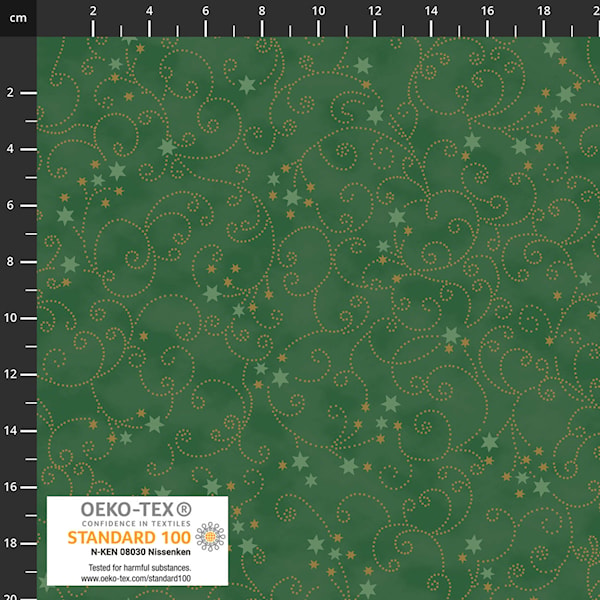
Task: Click the 6 mark on horizontal ruler
Action: (205, 11)
